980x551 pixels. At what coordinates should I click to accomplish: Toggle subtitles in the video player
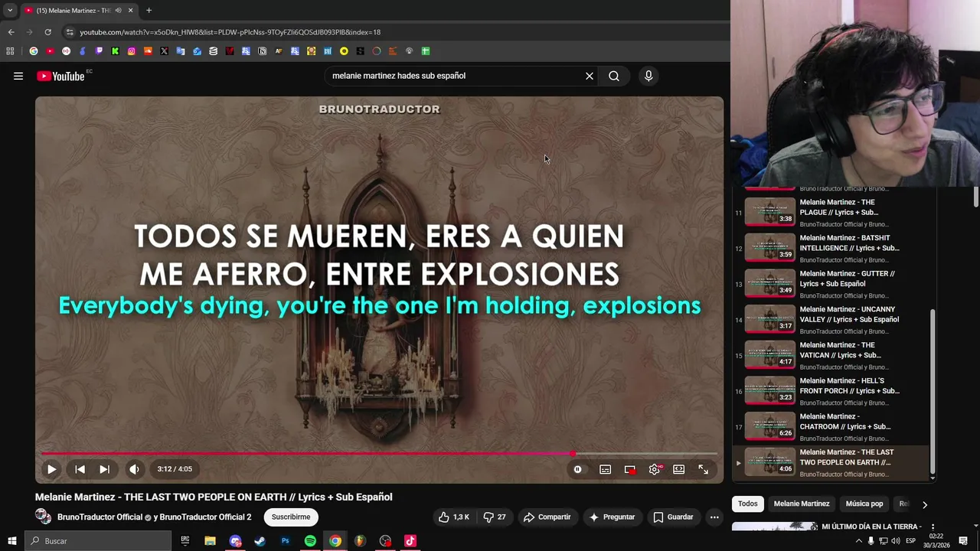point(605,469)
